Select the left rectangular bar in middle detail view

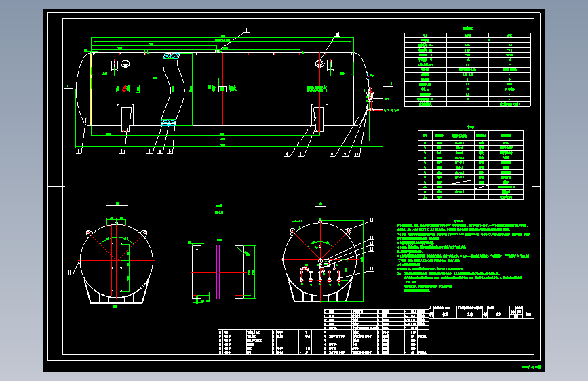197,272
